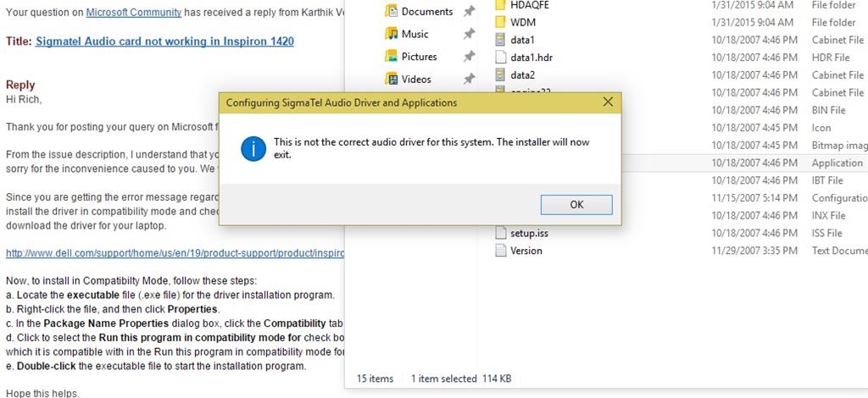Click the dialog title bar text
868x398 pixels.
coord(342,102)
